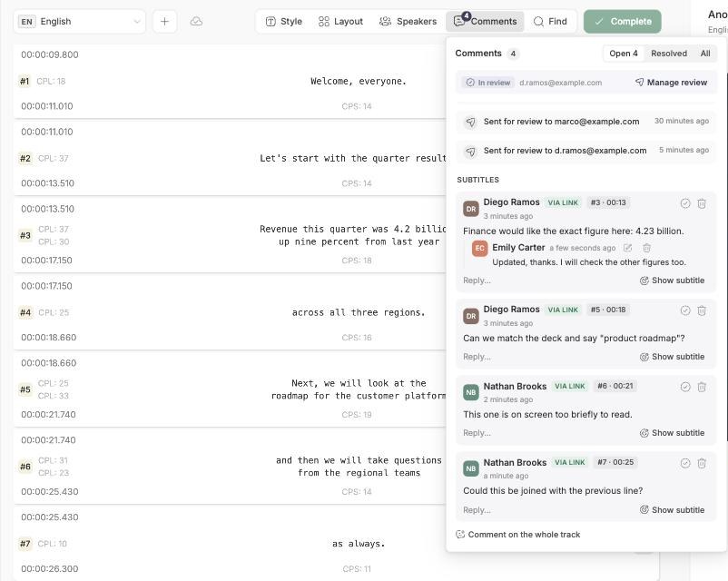Open the Find tool

(550, 22)
